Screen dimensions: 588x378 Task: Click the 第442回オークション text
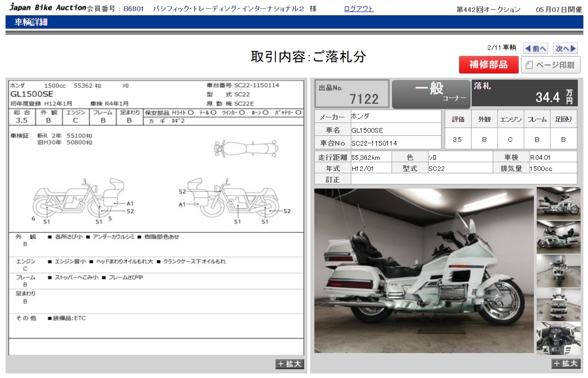(x=488, y=10)
